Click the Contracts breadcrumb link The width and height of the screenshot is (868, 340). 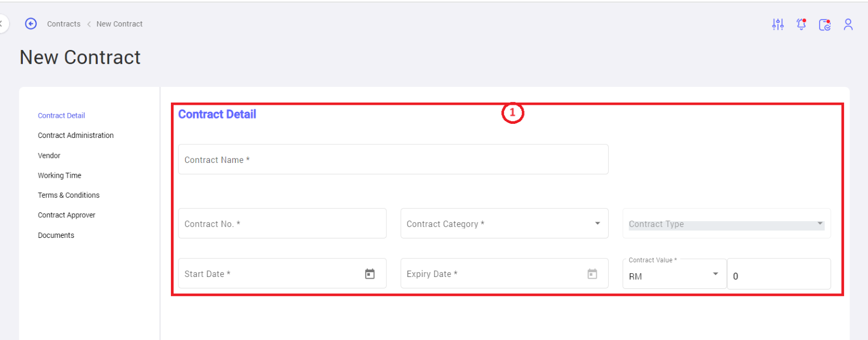tap(63, 24)
